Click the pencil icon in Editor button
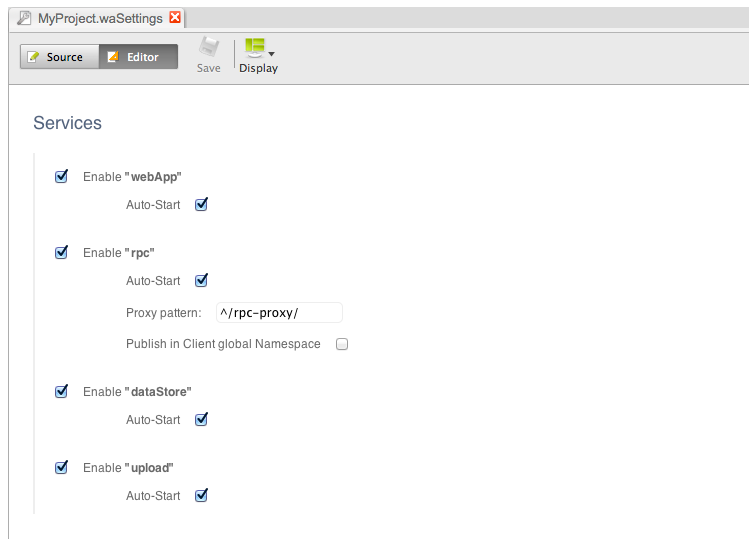 coord(113,57)
